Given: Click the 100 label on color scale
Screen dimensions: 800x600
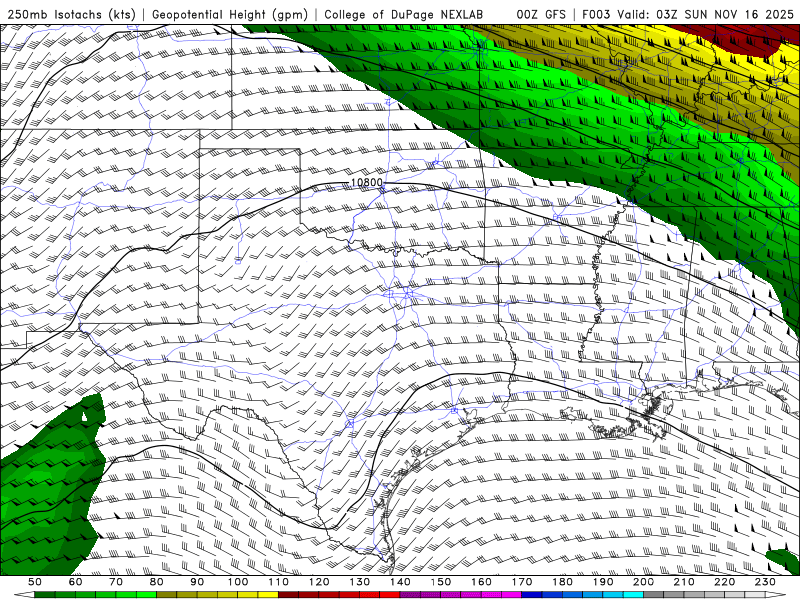Looking at the screenshot, I should pos(238,582).
